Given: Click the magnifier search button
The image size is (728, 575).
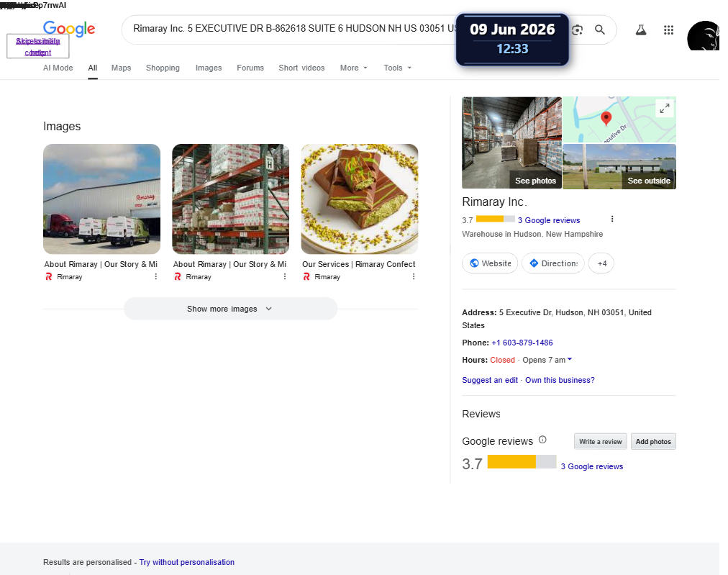Looking at the screenshot, I should tap(600, 30).
